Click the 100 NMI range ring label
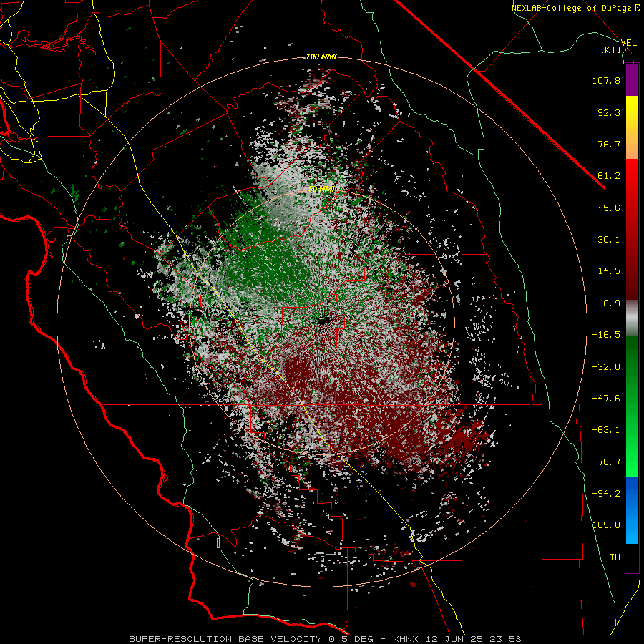644x644 pixels. [321, 57]
